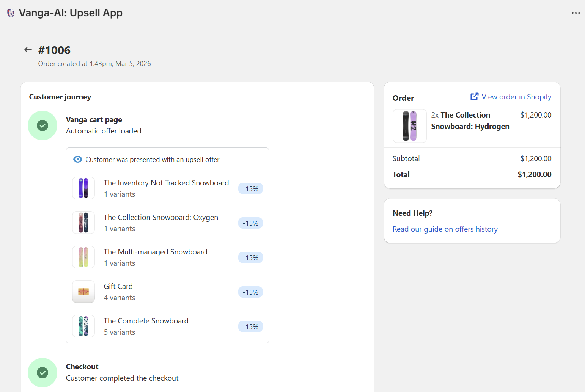Click the Gift Card product image

pyautogui.click(x=83, y=292)
